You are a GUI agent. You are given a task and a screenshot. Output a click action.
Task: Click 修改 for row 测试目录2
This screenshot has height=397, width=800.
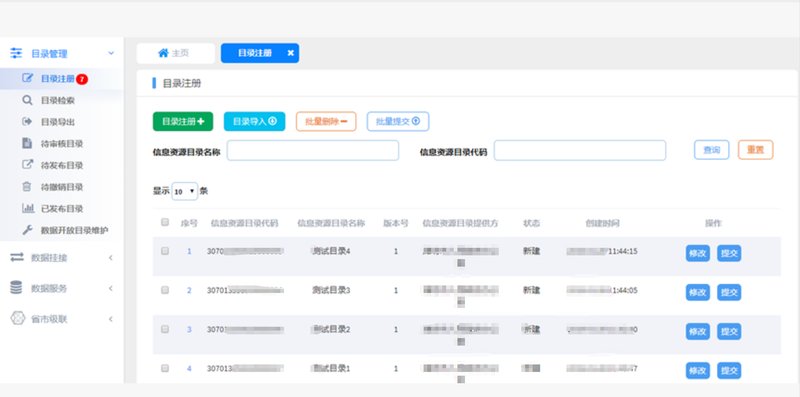tap(697, 331)
